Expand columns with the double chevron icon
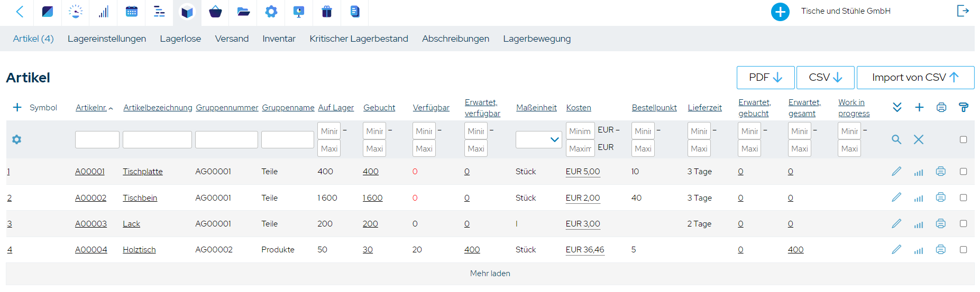 tap(897, 107)
